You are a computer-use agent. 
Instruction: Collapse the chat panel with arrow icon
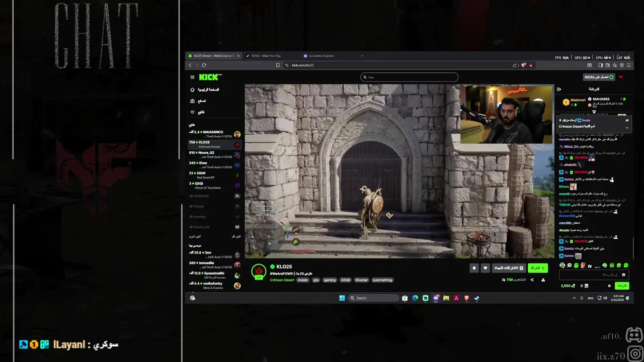click(559, 89)
